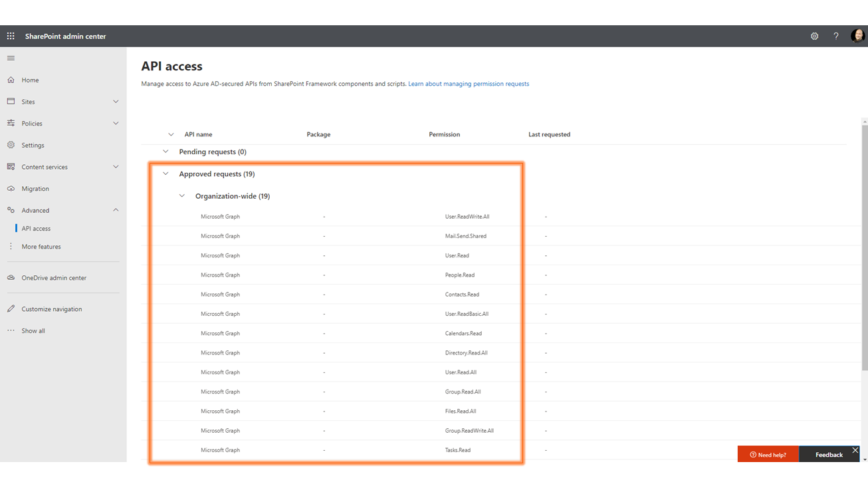Image resolution: width=868 pixels, height=488 pixels.
Task: Open Learn about managing permission requests link
Action: pos(469,84)
